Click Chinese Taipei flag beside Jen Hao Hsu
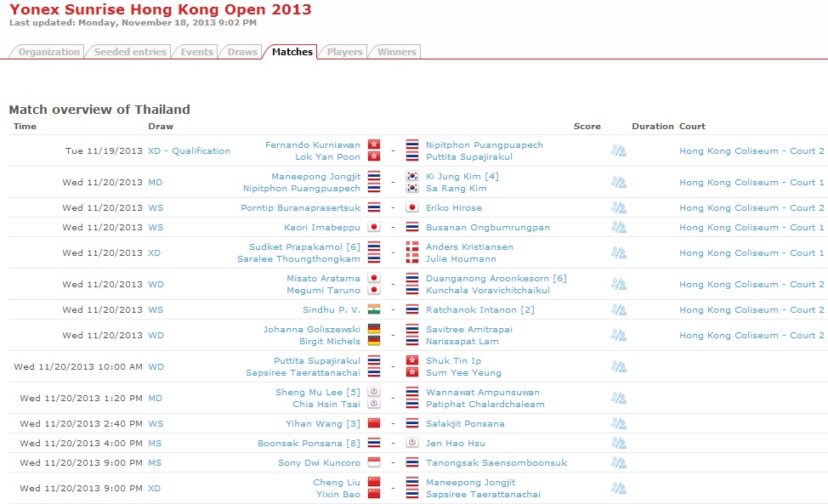 tap(412, 443)
